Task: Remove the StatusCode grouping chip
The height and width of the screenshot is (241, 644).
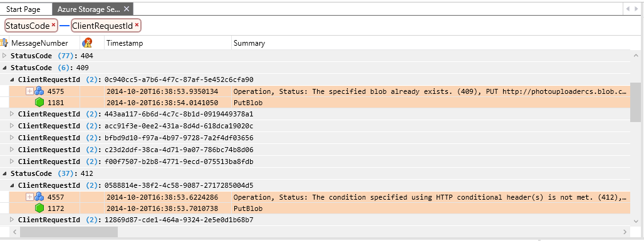Action: point(53,26)
